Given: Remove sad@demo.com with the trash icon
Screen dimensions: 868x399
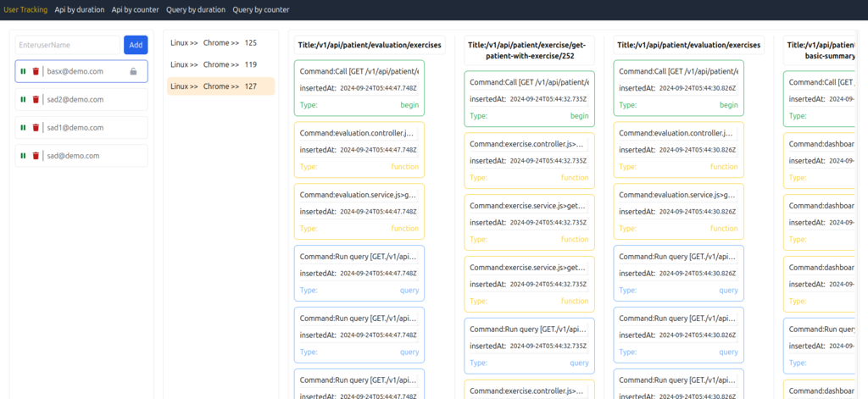Looking at the screenshot, I should [x=36, y=156].
